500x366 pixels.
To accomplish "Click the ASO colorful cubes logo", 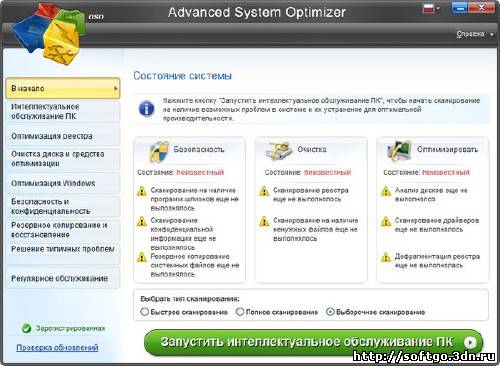I will click(x=48, y=33).
